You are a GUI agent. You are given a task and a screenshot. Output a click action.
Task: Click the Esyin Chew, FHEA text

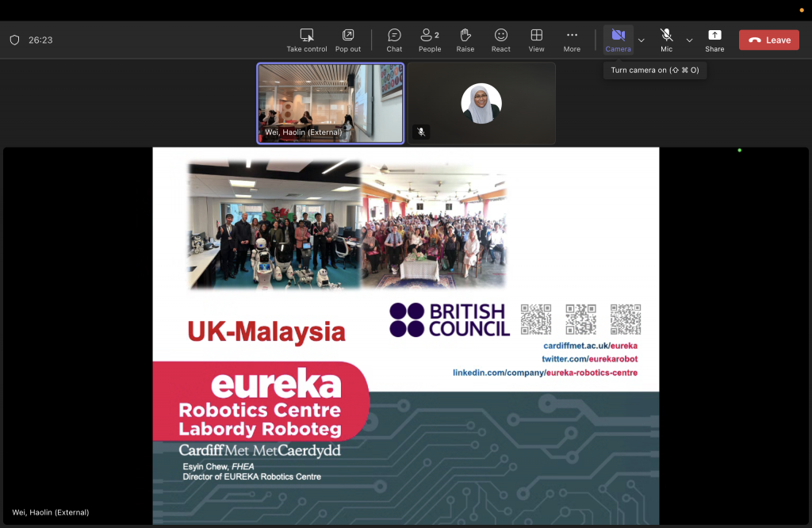click(x=218, y=466)
